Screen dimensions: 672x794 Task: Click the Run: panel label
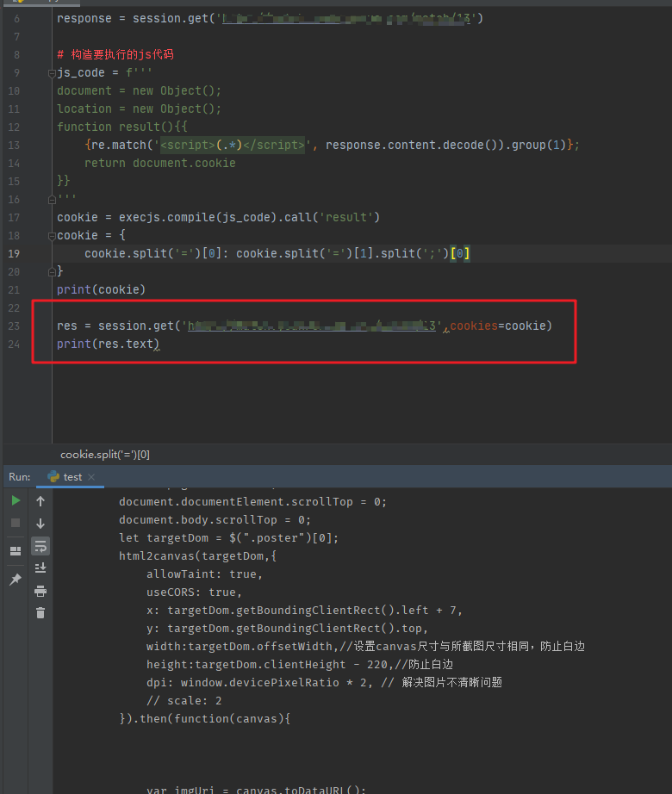coord(19,477)
